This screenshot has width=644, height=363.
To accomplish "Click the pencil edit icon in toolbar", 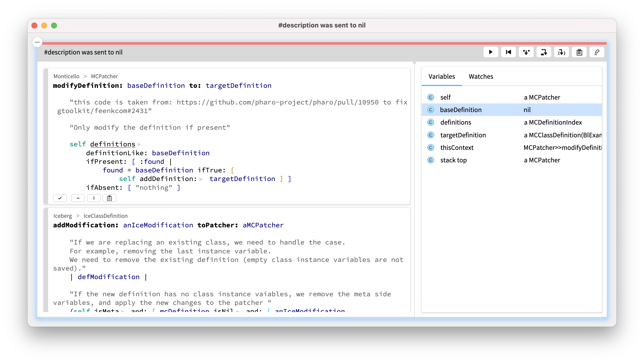I will click(x=597, y=52).
